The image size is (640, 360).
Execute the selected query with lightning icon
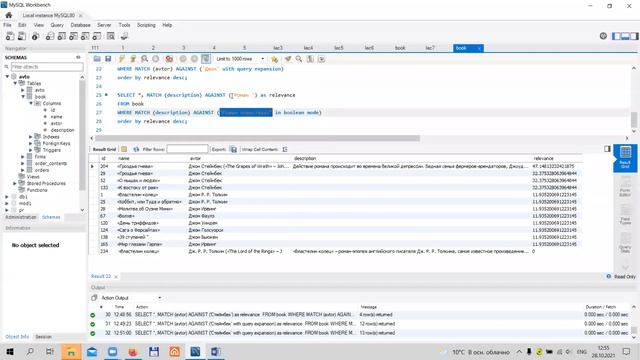[122, 59]
